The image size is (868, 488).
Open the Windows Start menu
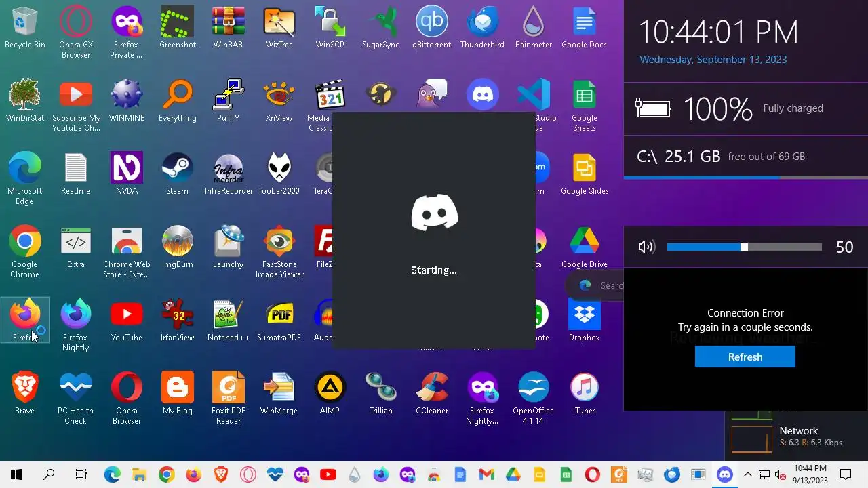pos(16,474)
